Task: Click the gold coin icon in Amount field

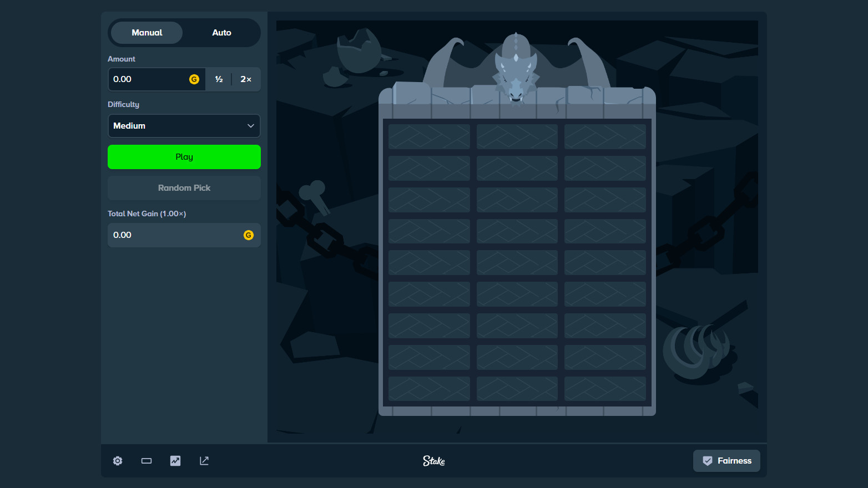Action: (194, 79)
